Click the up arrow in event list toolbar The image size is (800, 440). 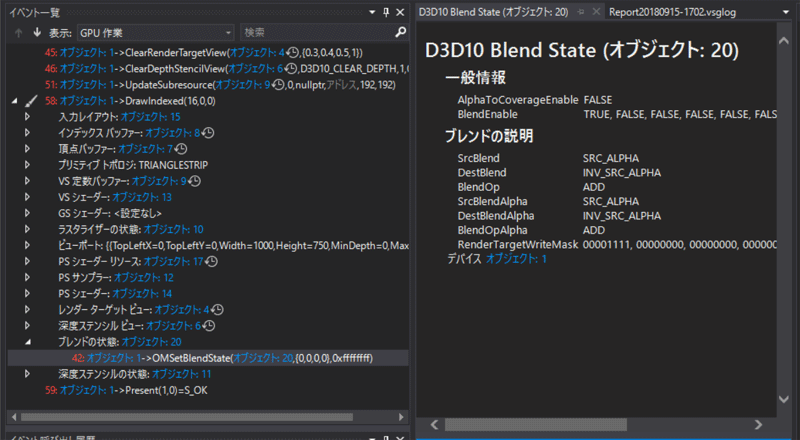tap(19, 33)
